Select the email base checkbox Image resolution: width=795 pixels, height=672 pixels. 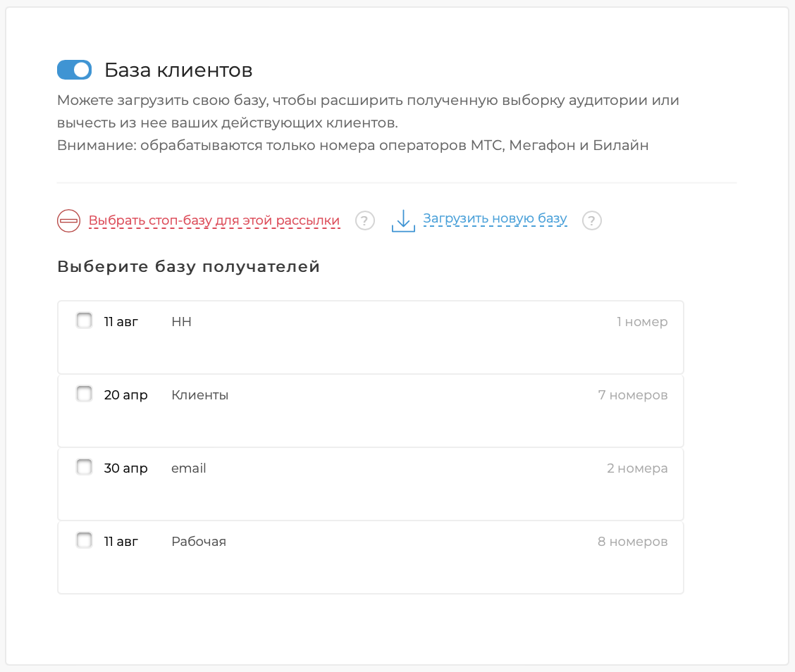pyautogui.click(x=84, y=468)
